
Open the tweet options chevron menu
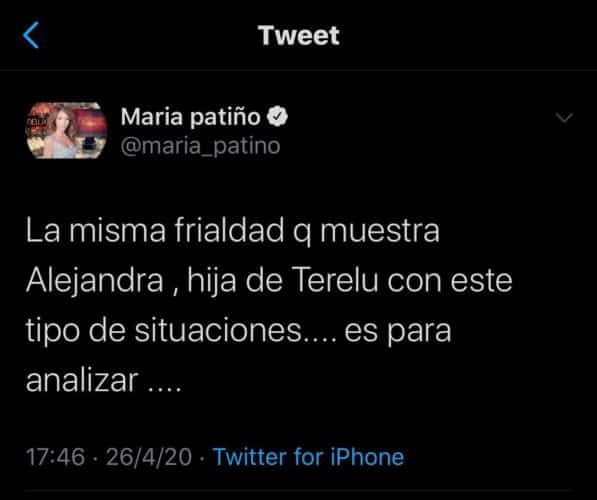564,118
